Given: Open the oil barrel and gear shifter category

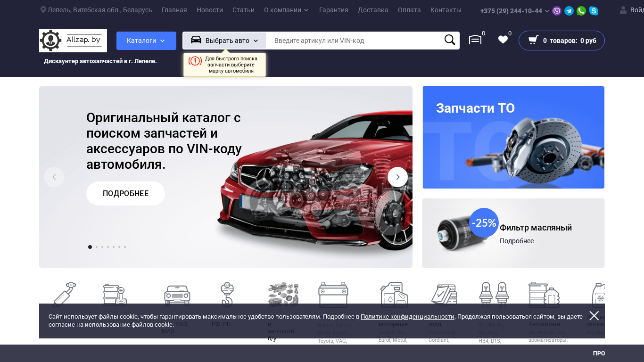Looking at the screenshot, I should pyautogui.click(x=115, y=294).
